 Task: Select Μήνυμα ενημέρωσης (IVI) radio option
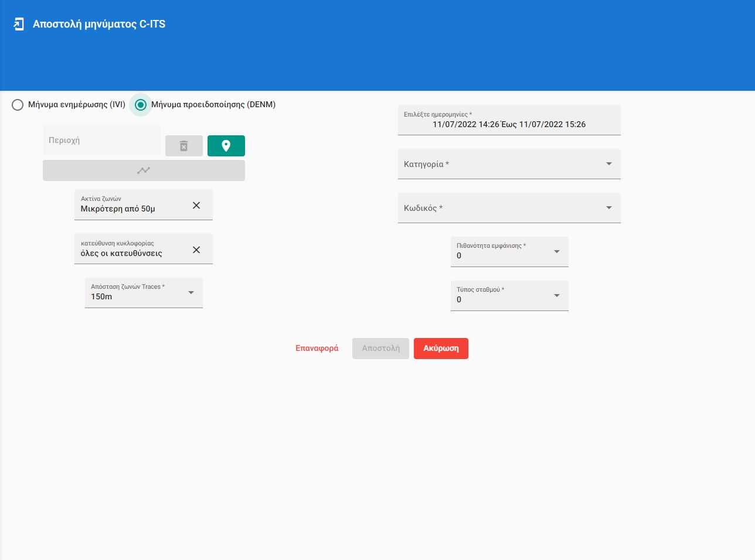coord(18,105)
